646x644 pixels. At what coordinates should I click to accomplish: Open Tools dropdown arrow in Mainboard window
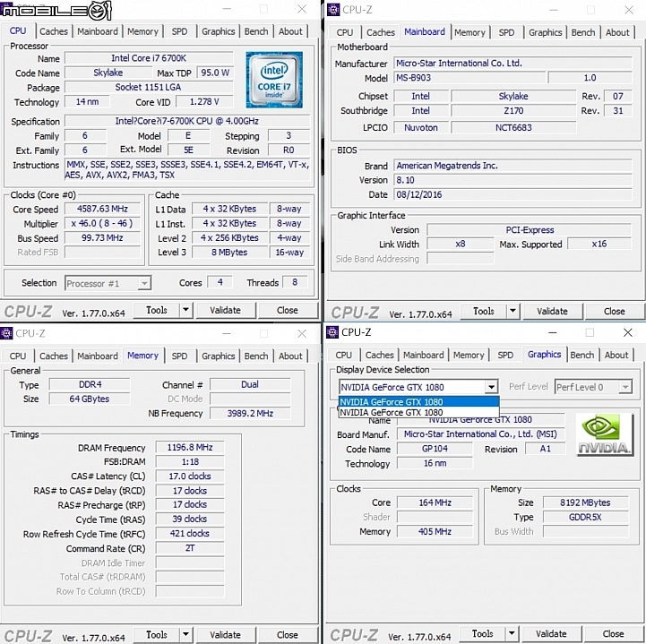pyautogui.click(x=512, y=311)
